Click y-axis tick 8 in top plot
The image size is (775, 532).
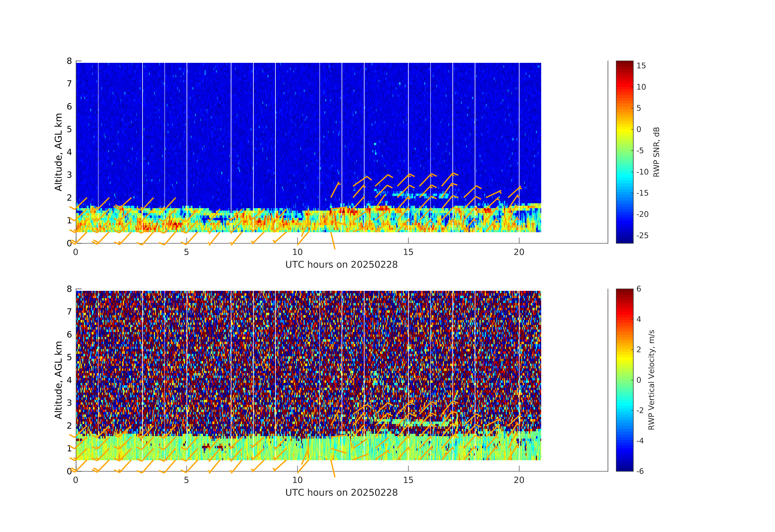click(69, 61)
